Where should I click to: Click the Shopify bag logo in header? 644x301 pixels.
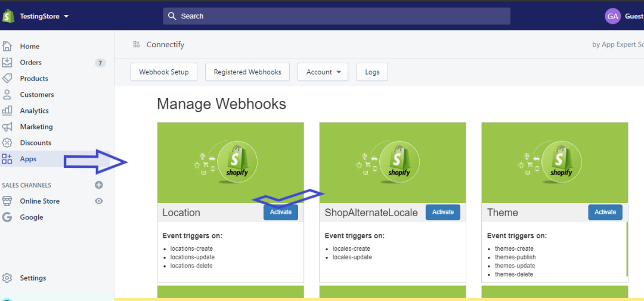(8, 16)
